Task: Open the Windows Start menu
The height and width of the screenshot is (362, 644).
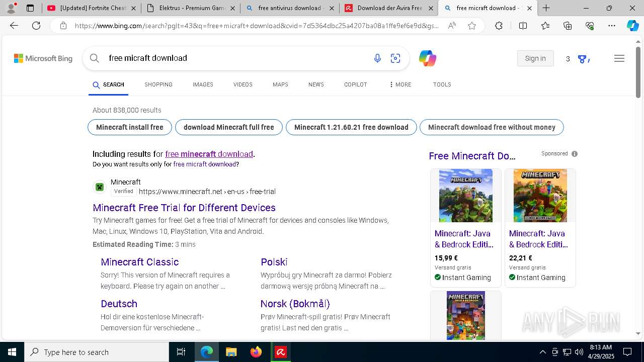Action: click(x=12, y=352)
